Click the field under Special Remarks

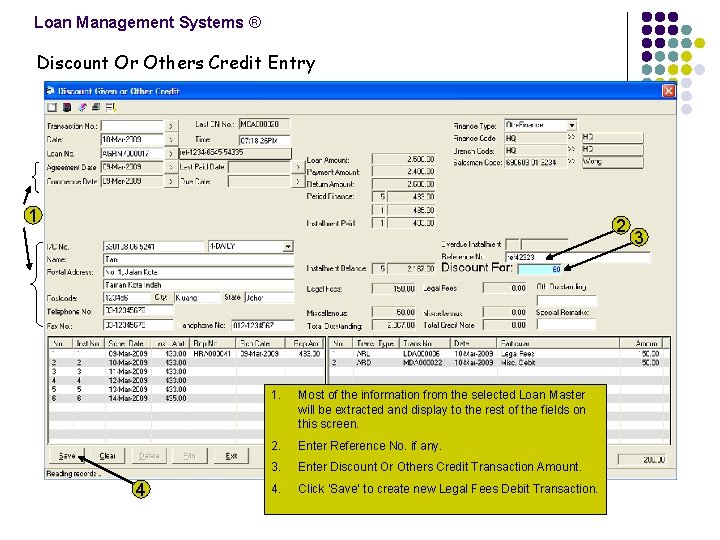coord(566,325)
